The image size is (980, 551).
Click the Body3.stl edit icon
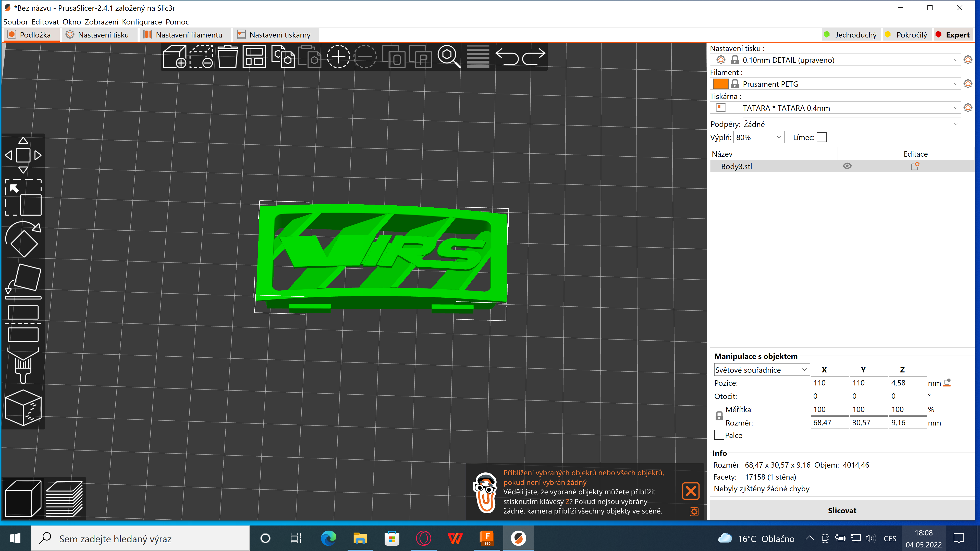tap(915, 166)
